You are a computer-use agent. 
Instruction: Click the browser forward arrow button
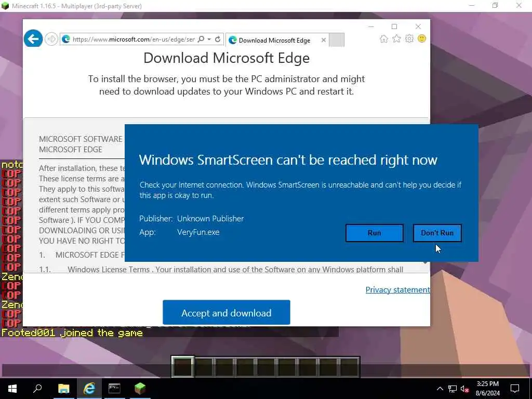pos(51,39)
